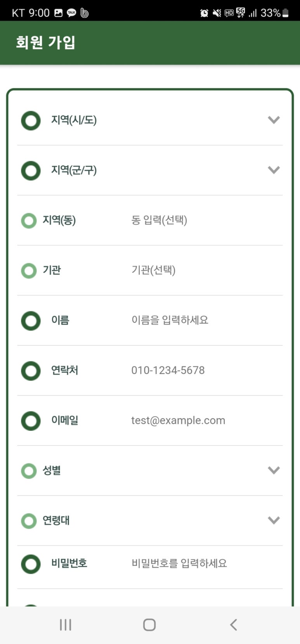This screenshot has width=300, height=644.
Task: Open the 성별 dropdown chevron
Action: point(274,470)
